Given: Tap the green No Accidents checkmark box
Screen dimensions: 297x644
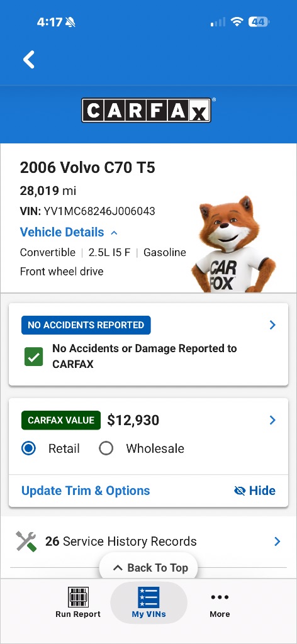Looking at the screenshot, I should (34, 357).
